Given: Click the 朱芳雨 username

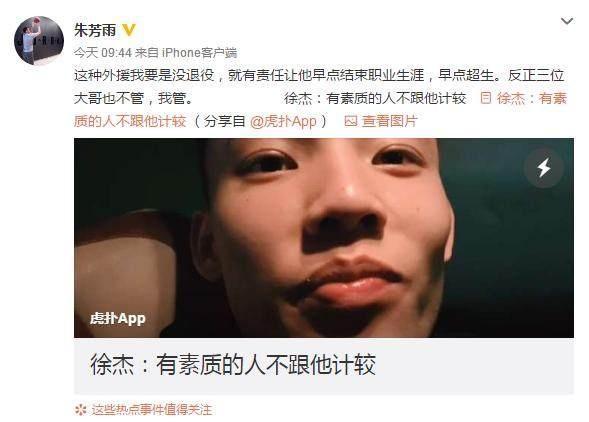Looking at the screenshot, I should (x=95, y=30).
